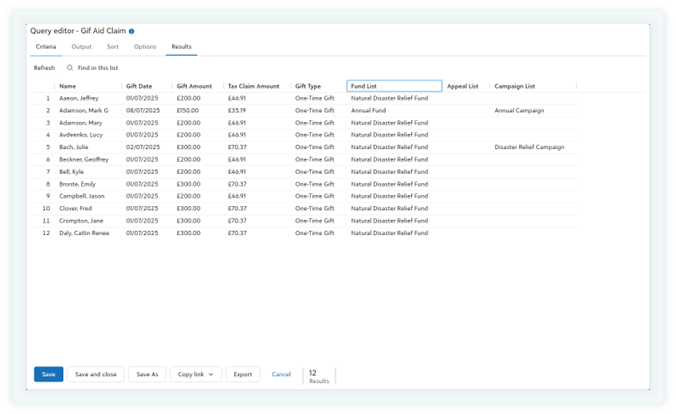Click the £150.00 gift amount
676x414 pixels.
point(188,110)
